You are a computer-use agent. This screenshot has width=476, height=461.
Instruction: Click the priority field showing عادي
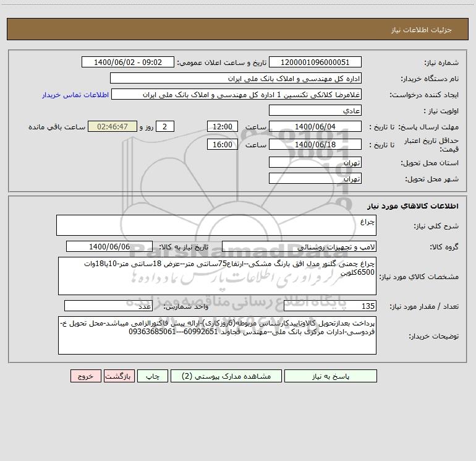[315, 110]
